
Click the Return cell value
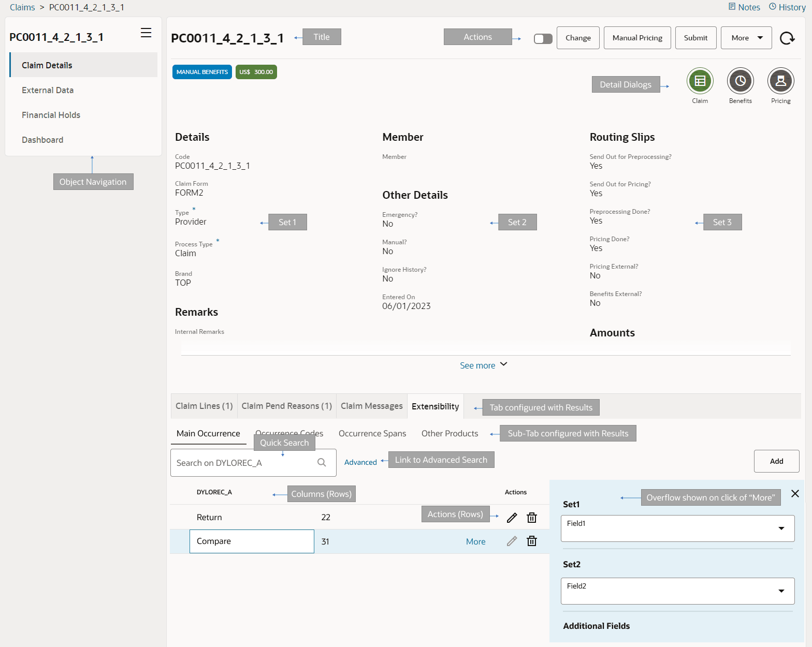click(209, 518)
